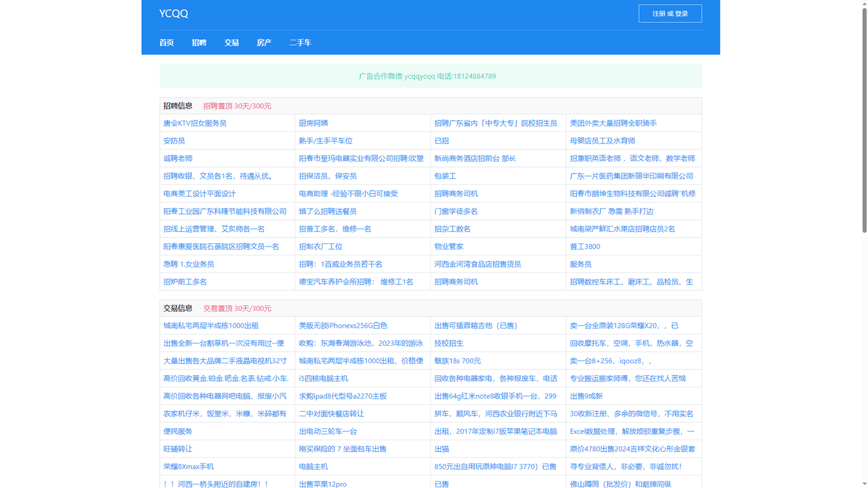The width and height of the screenshot is (868, 488).
Task: Click the 招聘置顶 30天/300元 link
Action: click(x=237, y=106)
